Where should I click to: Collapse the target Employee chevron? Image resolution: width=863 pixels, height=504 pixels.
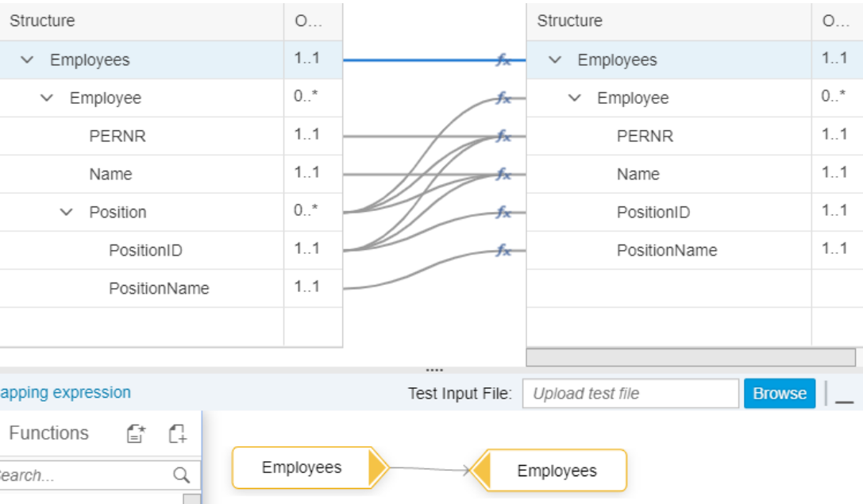(575, 98)
